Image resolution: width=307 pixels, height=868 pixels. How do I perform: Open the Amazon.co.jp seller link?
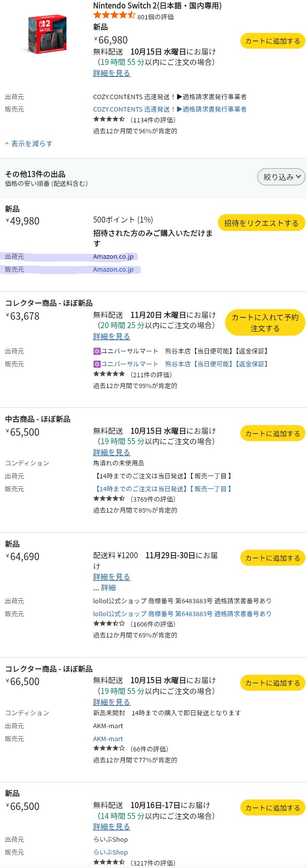113,270
